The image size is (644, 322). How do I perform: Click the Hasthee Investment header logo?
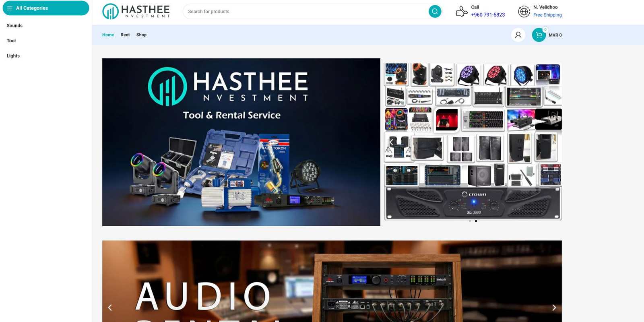point(136,12)
